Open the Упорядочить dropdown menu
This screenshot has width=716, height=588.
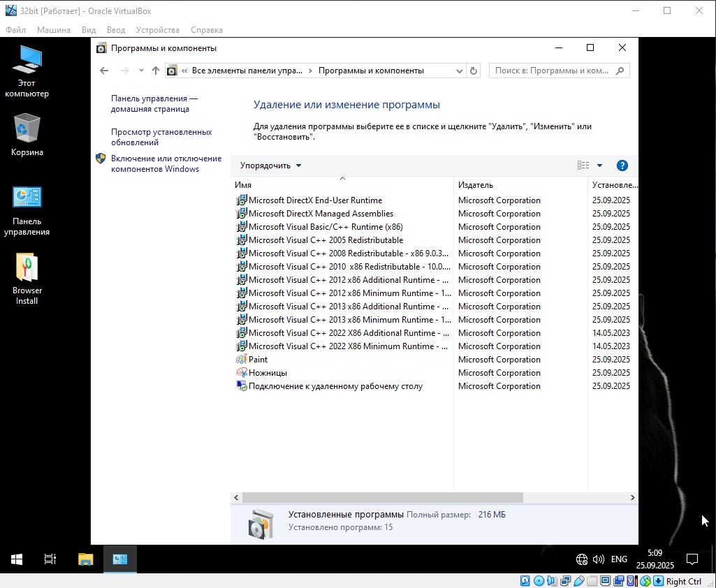[270, 166]
